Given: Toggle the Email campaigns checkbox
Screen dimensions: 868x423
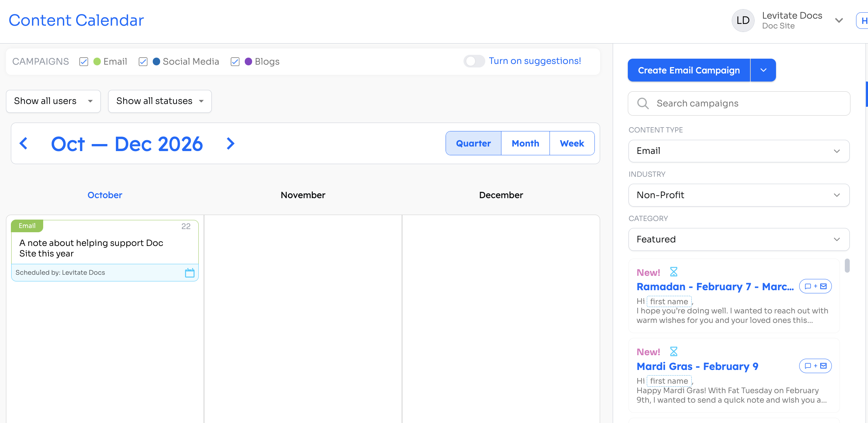Looking at the screenshot, I should tap(84, 62).
